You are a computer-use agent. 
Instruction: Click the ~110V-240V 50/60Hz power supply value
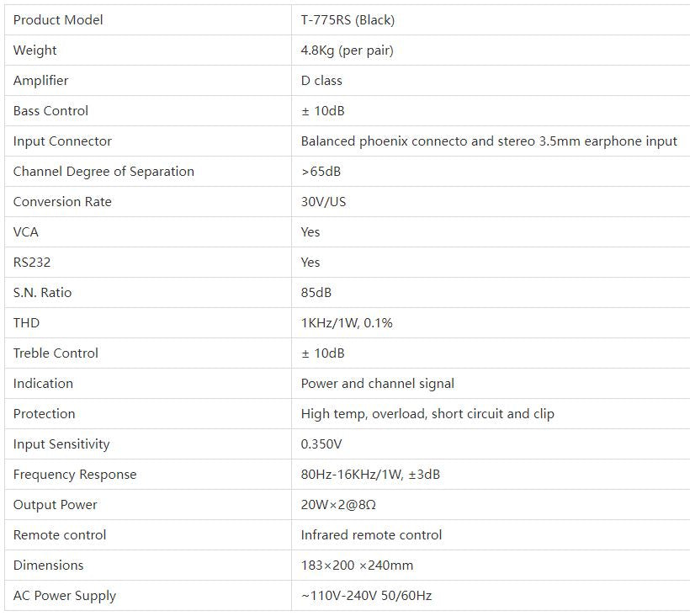click(x=366, y=596)
